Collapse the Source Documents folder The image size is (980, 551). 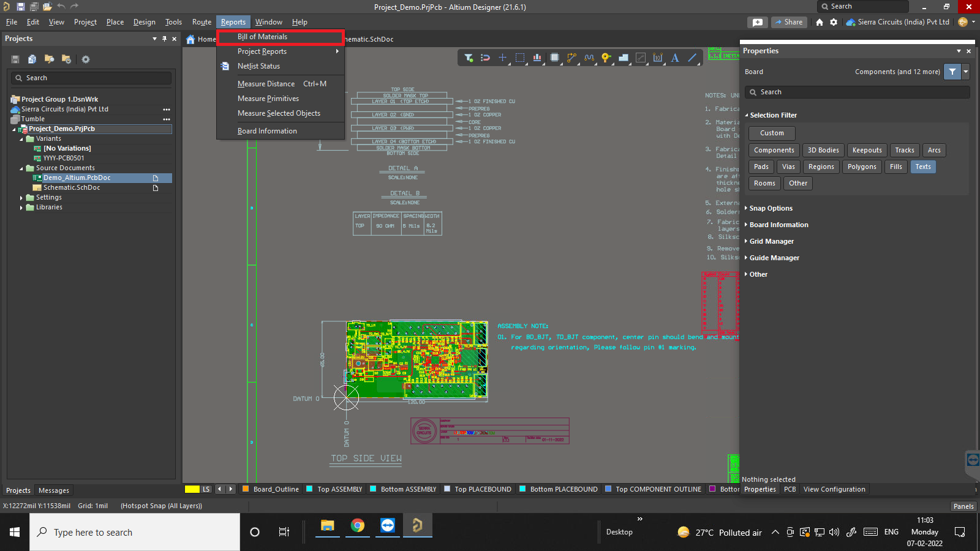click(21, 168)
